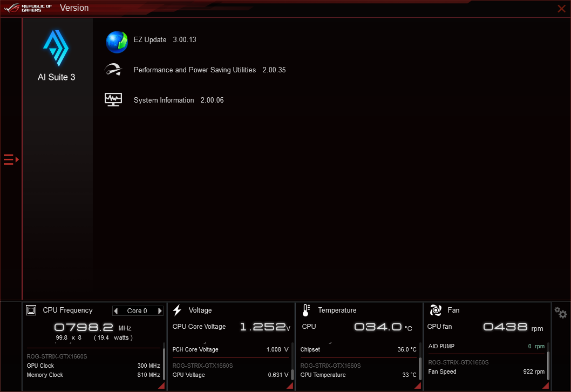Image resolution: width=571 pixels, height=392 pixels.
Task: Click the Fan panel icon
Action: [436, 310]
